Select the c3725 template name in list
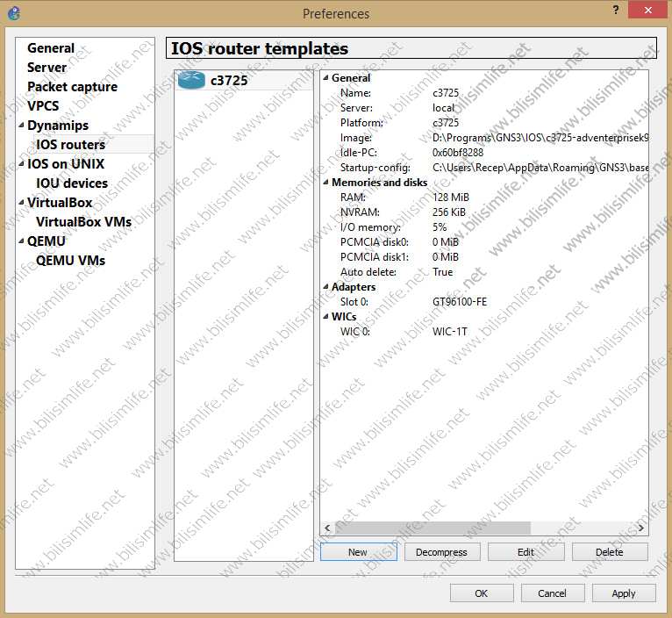 (229, 80)
